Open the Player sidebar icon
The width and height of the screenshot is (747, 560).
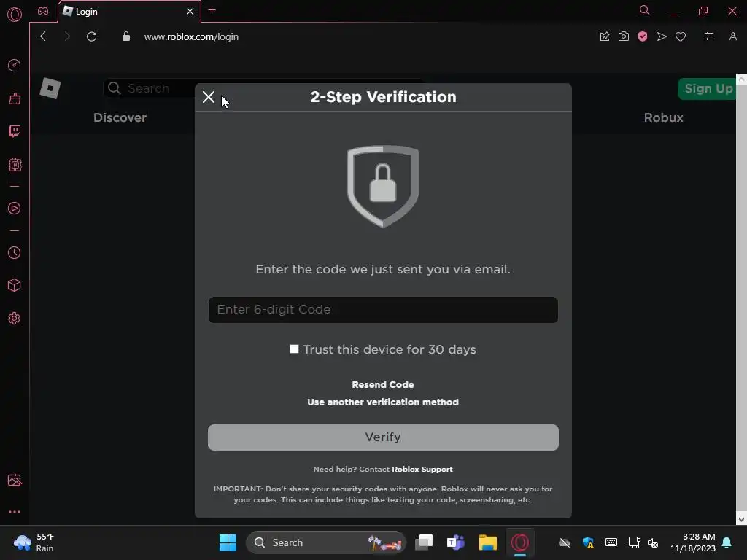tap(15, 208)
